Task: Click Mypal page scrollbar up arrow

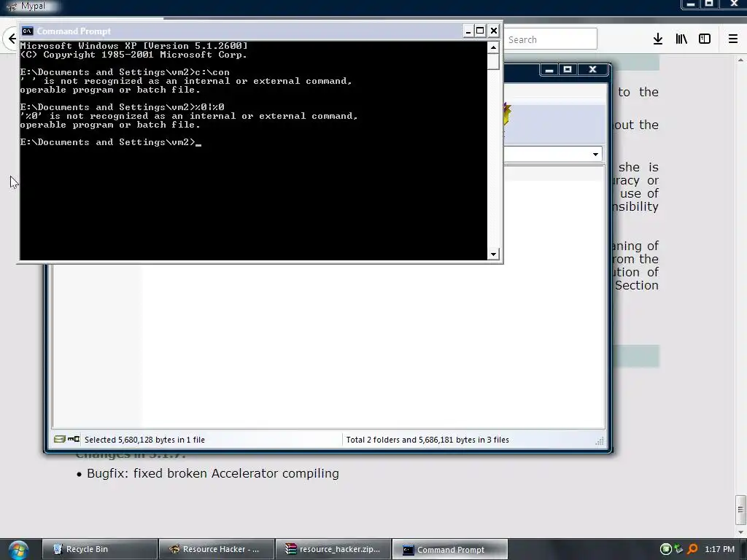Action: 740,60
